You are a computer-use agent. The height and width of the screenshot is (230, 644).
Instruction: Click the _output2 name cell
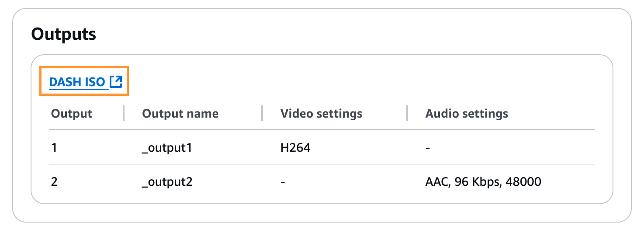167,181
